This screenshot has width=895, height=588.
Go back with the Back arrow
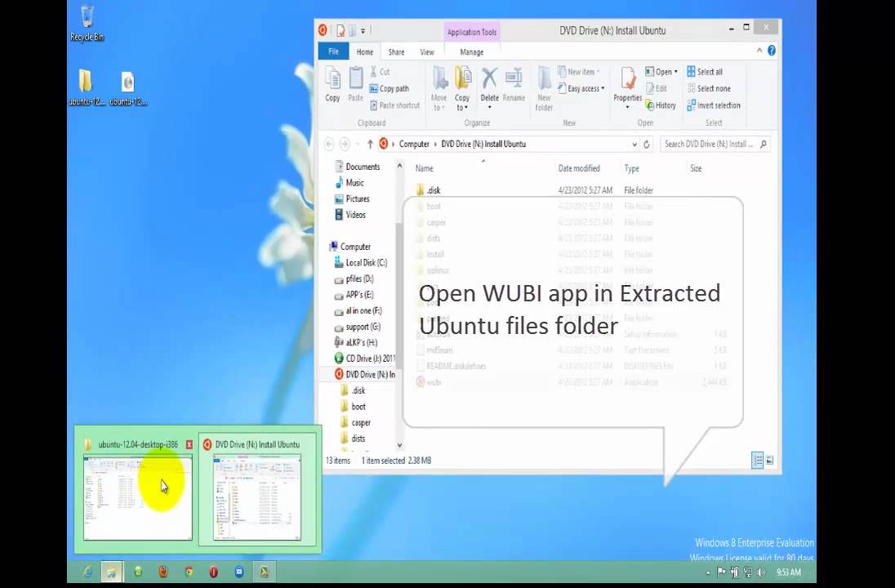tap(329, 144)
